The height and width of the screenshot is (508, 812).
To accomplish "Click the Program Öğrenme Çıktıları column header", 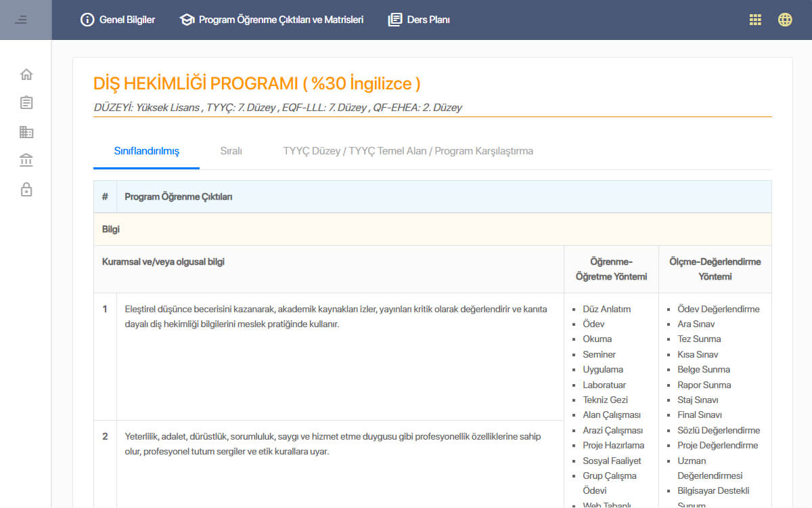I will [x=179, y=197].
